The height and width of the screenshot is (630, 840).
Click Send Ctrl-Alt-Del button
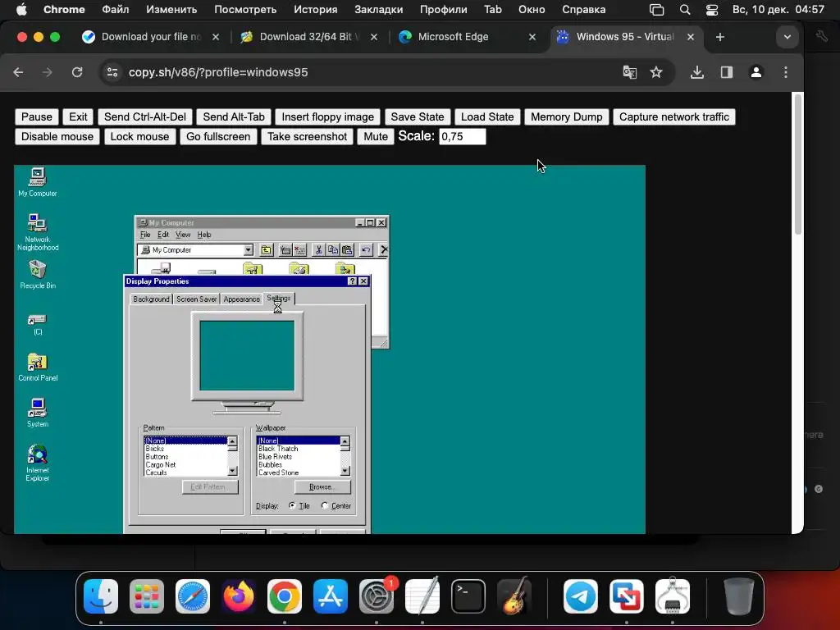pos(145,116)
